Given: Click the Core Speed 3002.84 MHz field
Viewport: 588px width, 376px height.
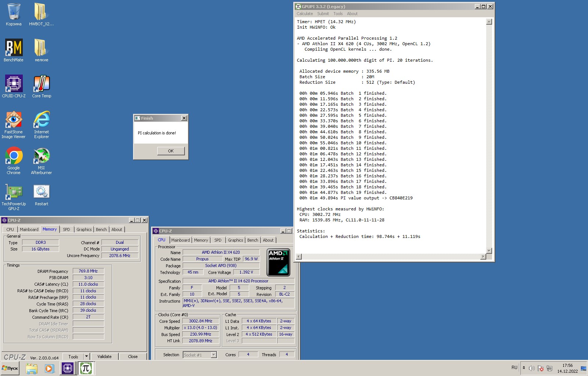Looking at the screenshot, I should point(201,321).
